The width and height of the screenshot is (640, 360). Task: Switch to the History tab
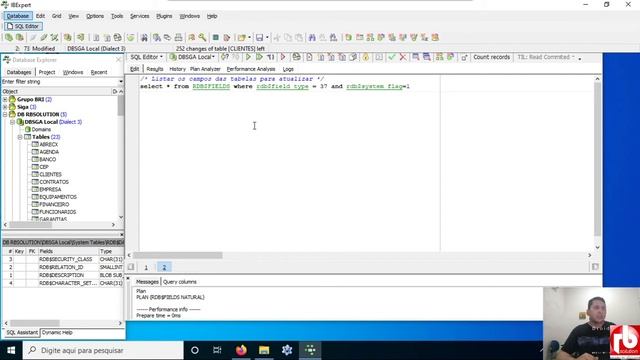[x=177, y=69]
